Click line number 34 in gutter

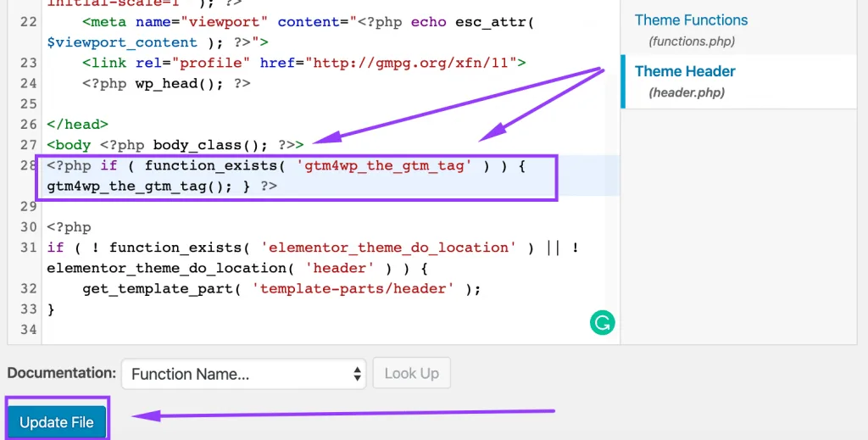click(x=28, y=329)
